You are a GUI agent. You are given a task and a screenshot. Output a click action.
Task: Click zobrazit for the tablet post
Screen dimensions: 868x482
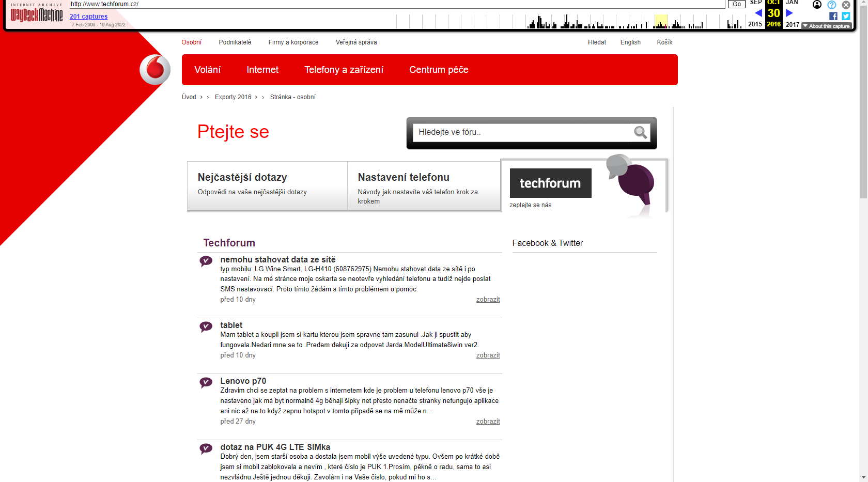coord(488,355)
